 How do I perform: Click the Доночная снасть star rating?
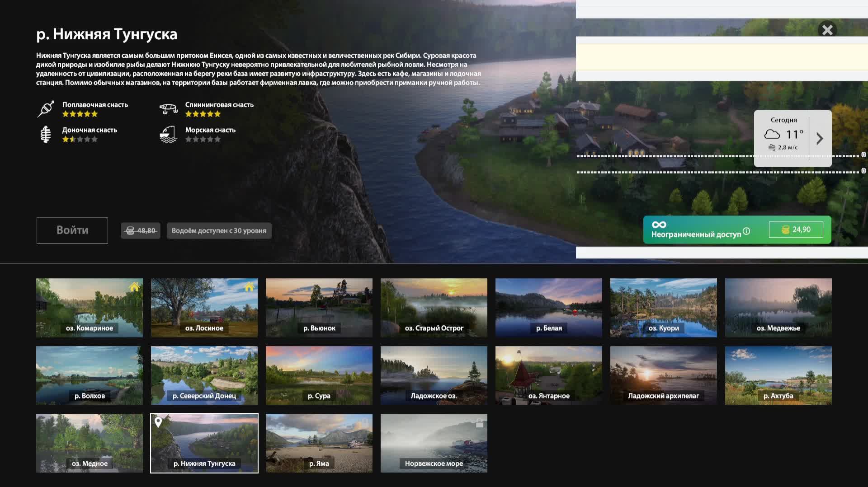point(80,140)
